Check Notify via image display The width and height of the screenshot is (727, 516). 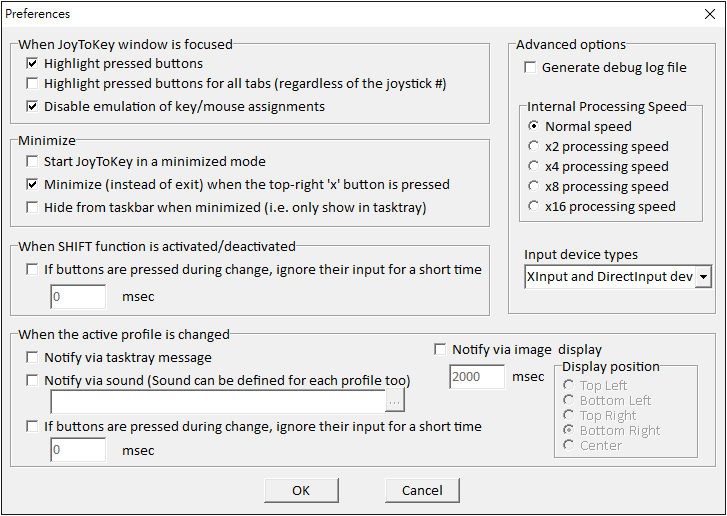(x=441, y=350)
